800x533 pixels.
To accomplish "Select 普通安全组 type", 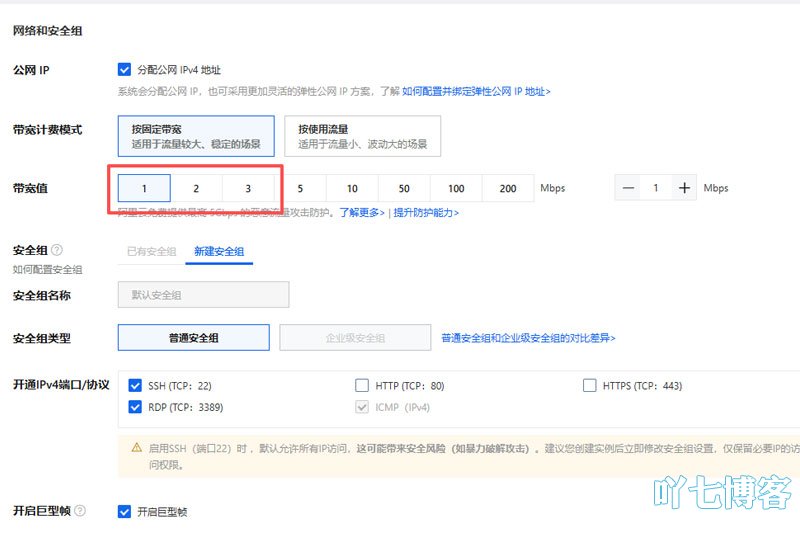I will coord(194,338).
